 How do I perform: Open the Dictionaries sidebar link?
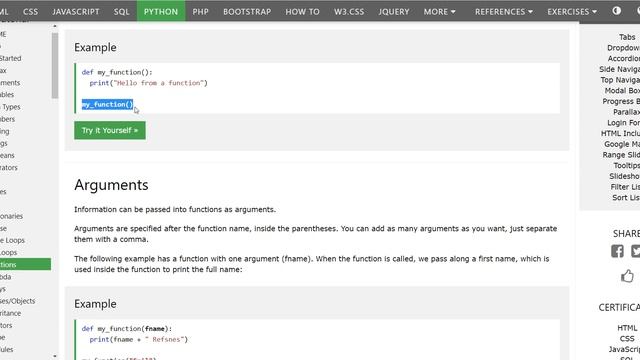click(11, 216)
